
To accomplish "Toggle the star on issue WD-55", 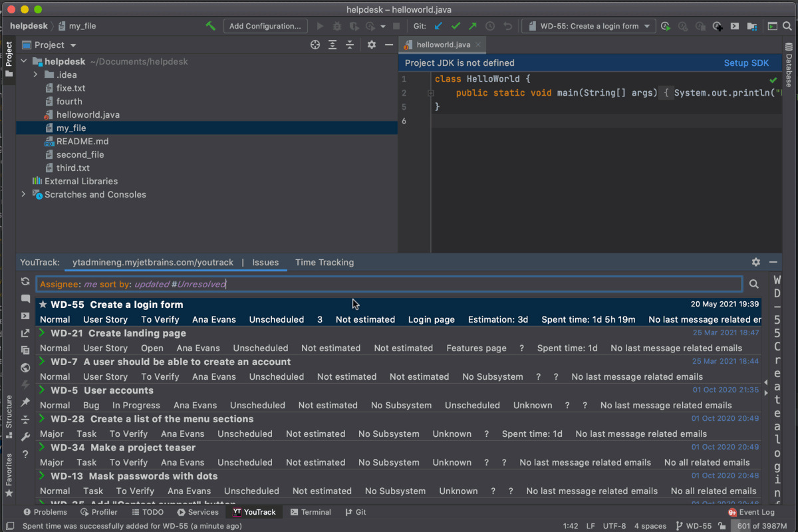I will (x=43, y=305).
